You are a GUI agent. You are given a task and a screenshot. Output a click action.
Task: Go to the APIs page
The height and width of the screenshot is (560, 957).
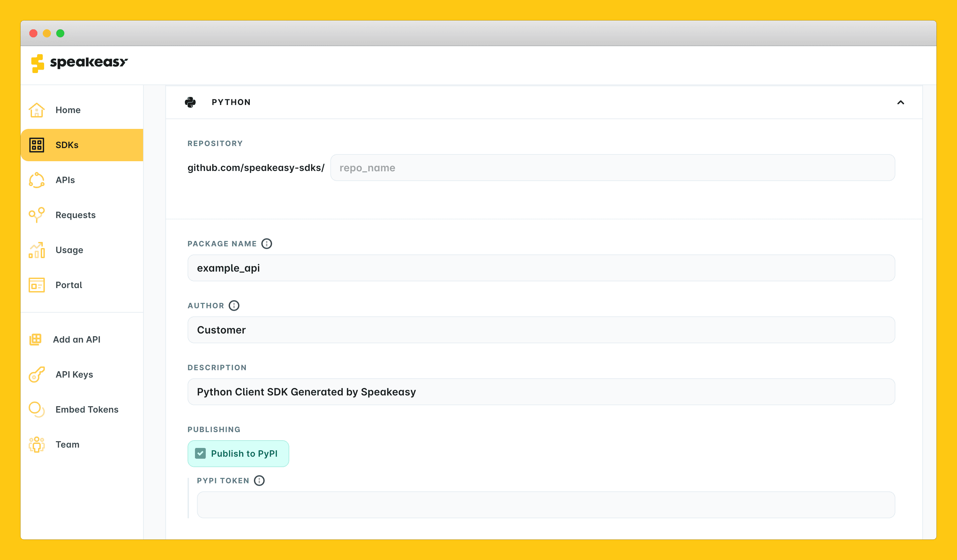click(x=82, y=180)
